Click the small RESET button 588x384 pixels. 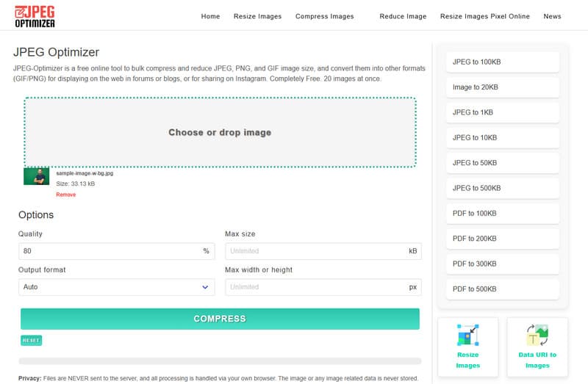31,341
